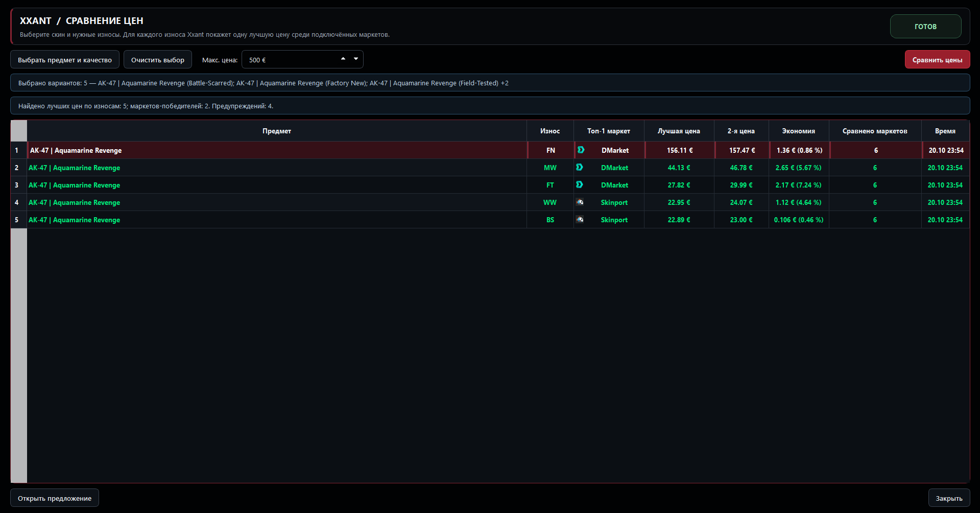The height and width of the screenshot is (513, 980).
Task: Sort by 2-я цена column header
Action: tap(741, 131)
